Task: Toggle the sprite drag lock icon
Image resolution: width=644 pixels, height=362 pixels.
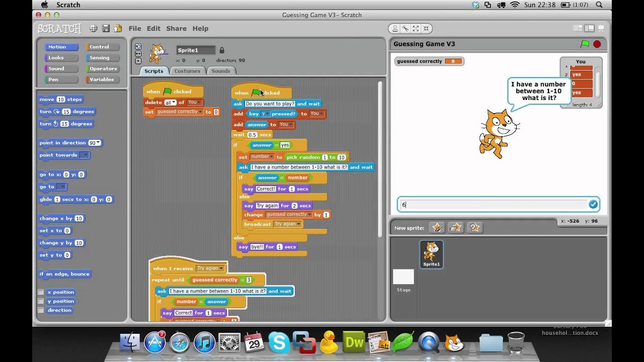Action: tap(221, 50)
